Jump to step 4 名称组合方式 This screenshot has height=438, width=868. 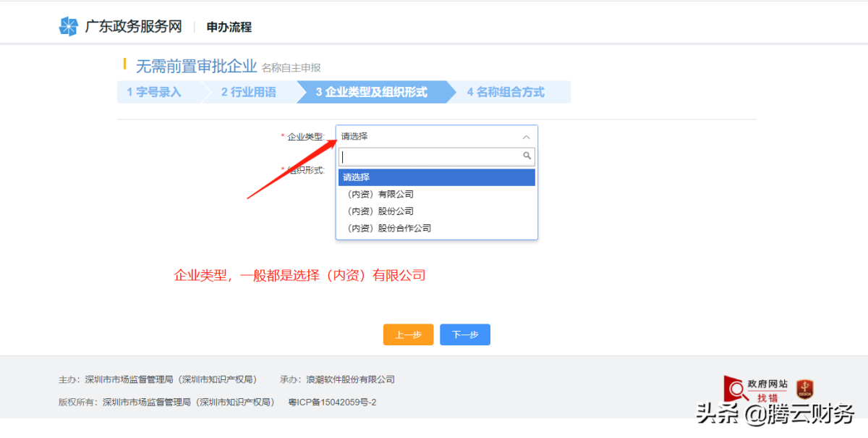tap(506, 92)
